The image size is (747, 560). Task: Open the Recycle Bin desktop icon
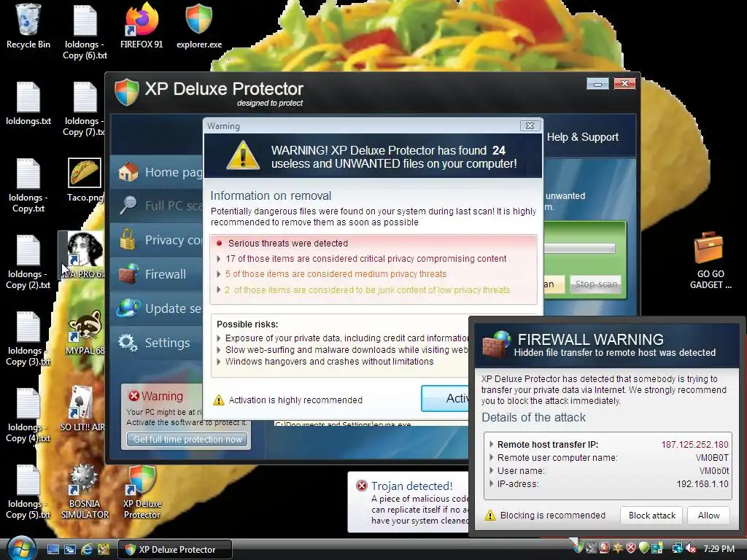28,27
